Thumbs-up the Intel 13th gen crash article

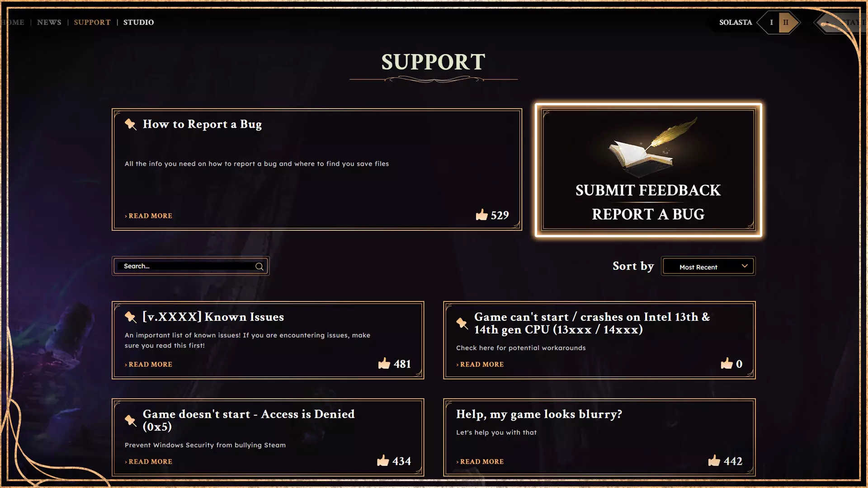726,364
